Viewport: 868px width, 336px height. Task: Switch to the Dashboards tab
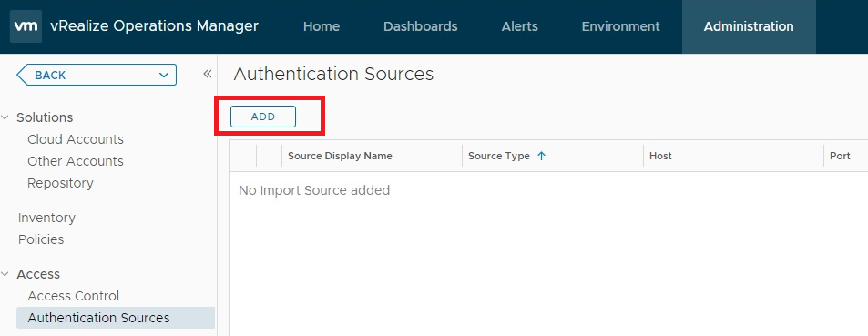421,26
